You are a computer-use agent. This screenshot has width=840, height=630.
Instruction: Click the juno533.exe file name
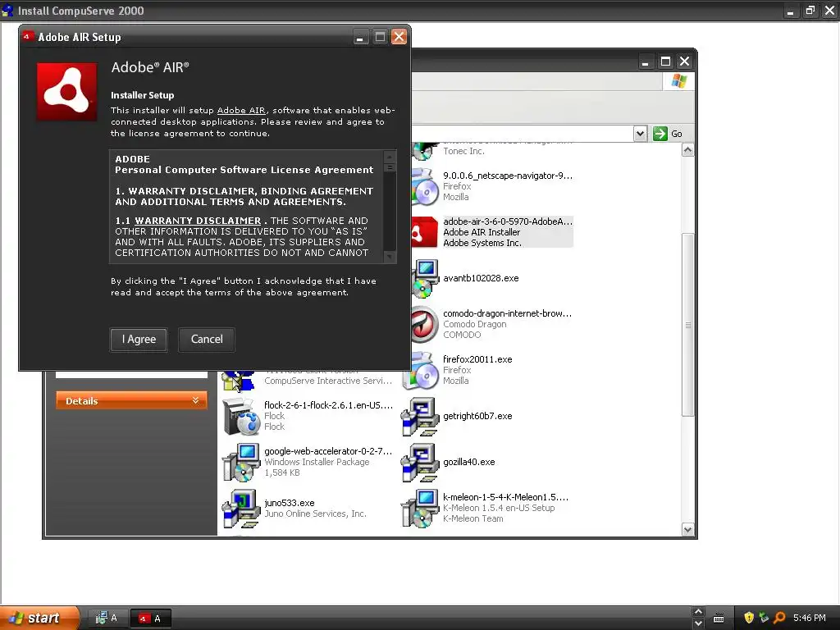290,503
